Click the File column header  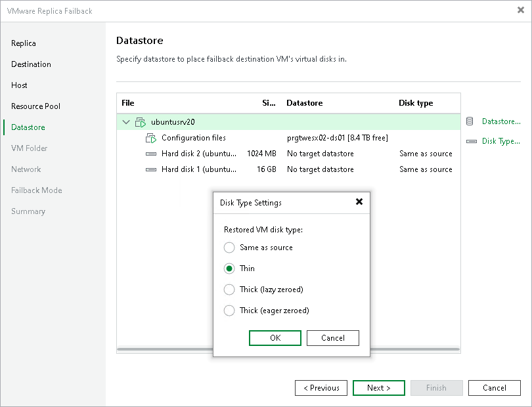pos(128,103)
